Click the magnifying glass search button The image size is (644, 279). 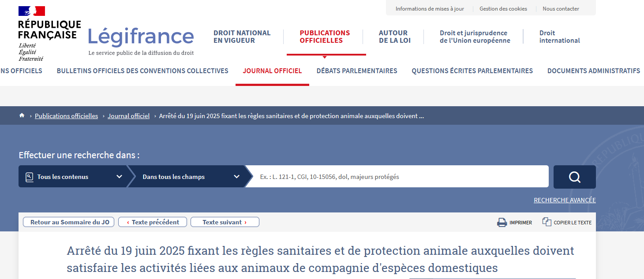click(574, 177)
